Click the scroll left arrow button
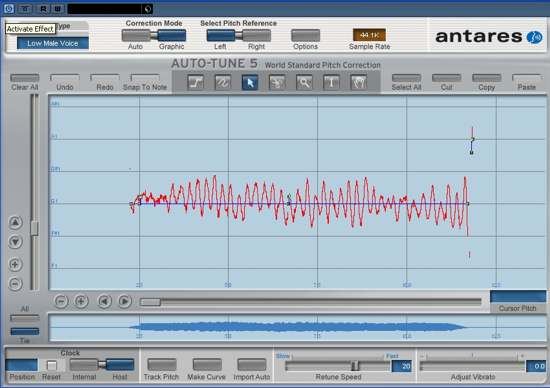Viewport: 550px width, 388px height. coord(104,301)
